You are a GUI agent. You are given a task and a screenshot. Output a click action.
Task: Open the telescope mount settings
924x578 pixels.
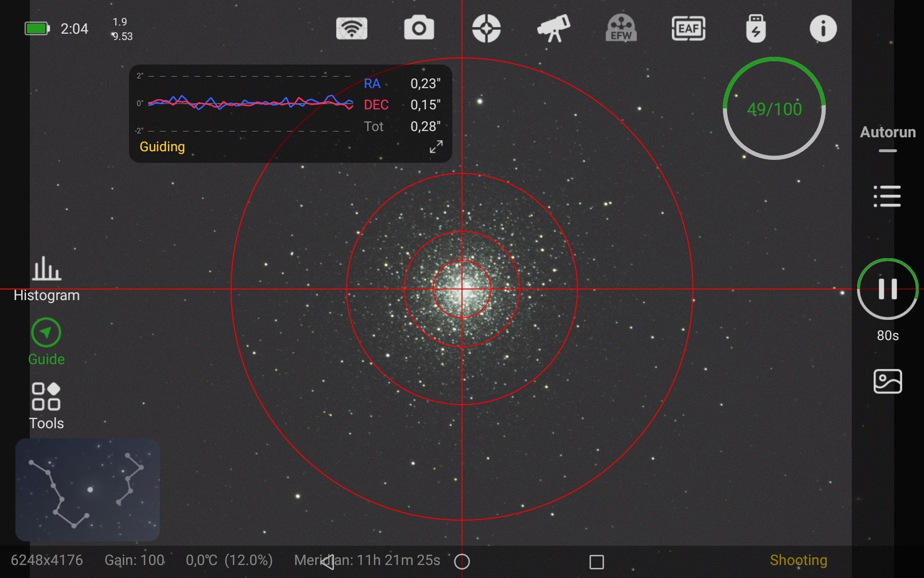pyautogui.click(x=554, y=28)
